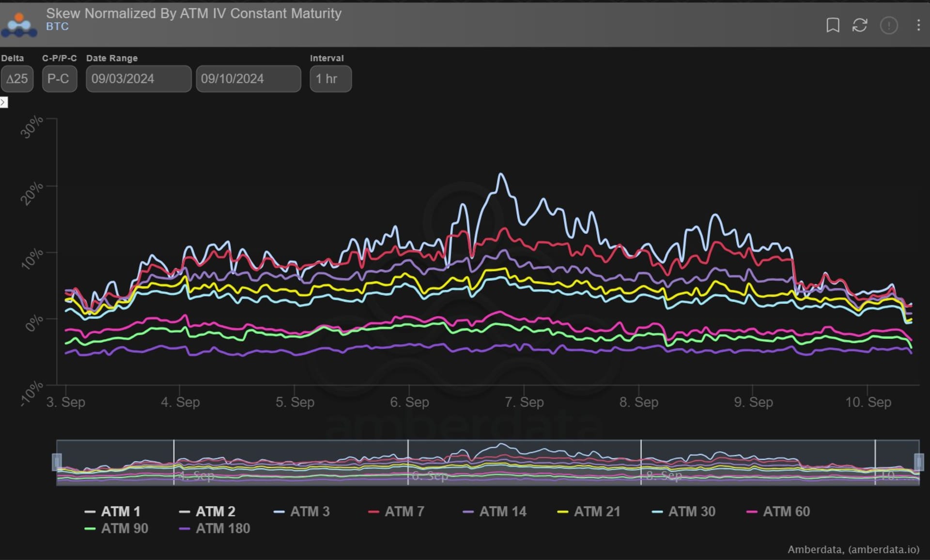
Task: Click the 7. Sep x-axis label
Action: point(524,402)
